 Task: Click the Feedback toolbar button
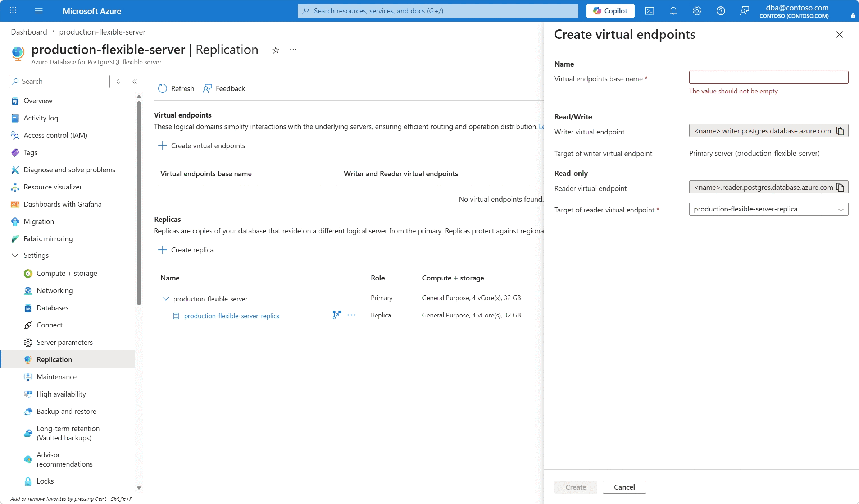click(x=224, y=88)
